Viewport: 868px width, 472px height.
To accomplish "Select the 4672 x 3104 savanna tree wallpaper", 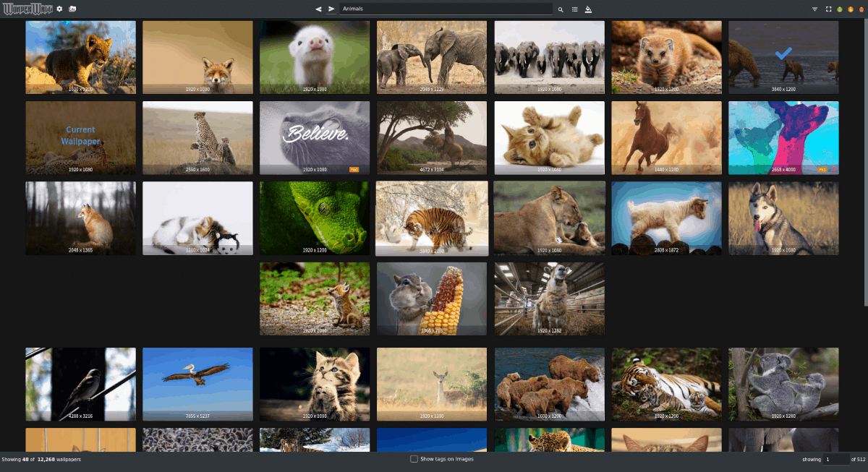I will pyautogui.click(x=432, y=137).
